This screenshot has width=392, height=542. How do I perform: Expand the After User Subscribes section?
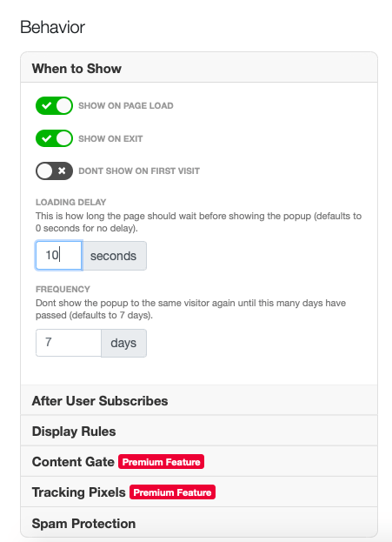click(199, 400)
